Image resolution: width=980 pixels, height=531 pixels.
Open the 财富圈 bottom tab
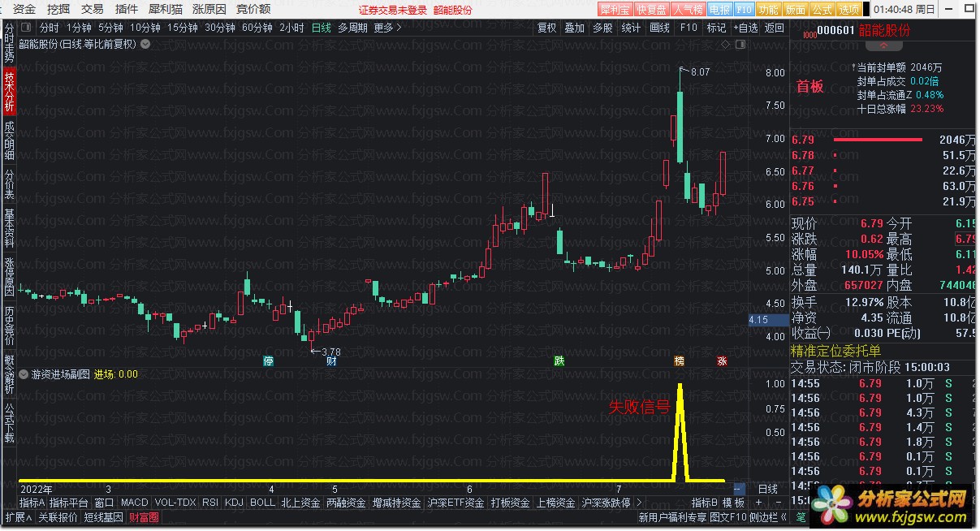(x=144, y=516)
